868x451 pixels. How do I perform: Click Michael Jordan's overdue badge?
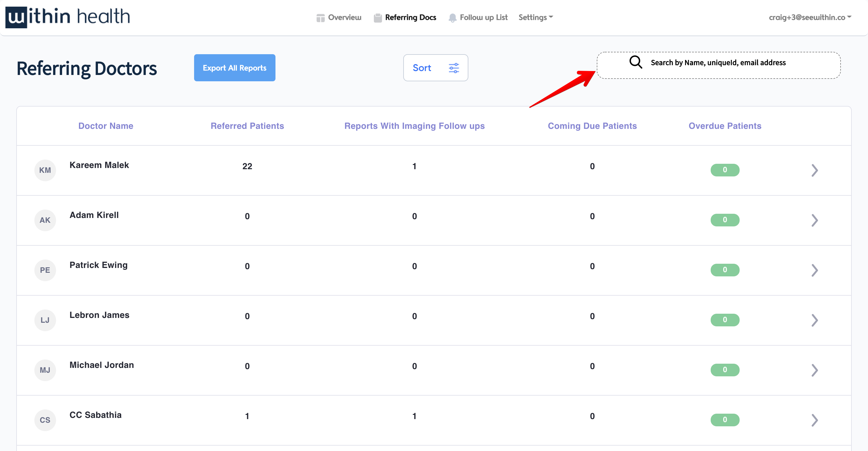coord(725,370)
